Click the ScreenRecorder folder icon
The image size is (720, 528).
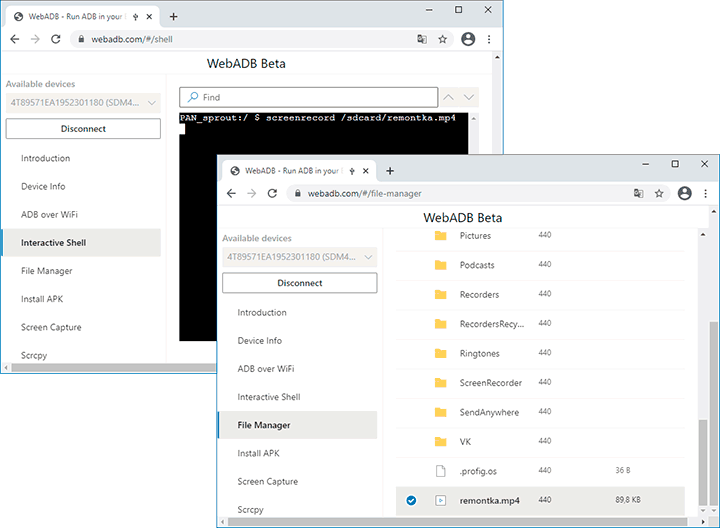click(x=440, y=382)
